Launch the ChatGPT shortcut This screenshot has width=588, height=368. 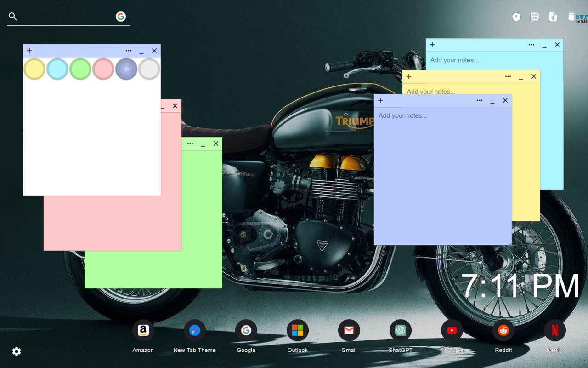tap(400, 330)
